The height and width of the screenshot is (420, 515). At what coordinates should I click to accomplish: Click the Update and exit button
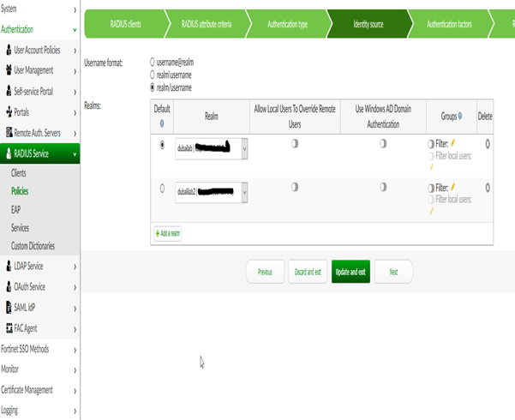click(x=350, y=272)
